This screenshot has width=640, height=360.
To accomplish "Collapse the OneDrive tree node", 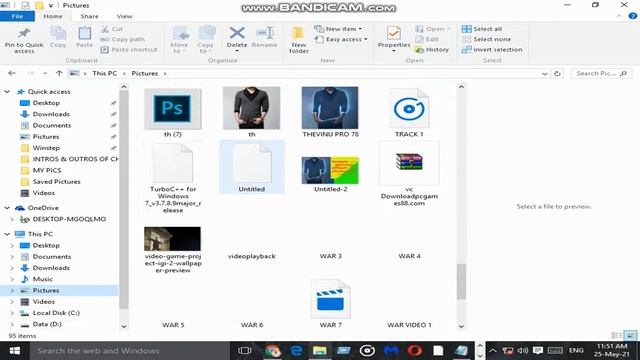I will [7, 208].
